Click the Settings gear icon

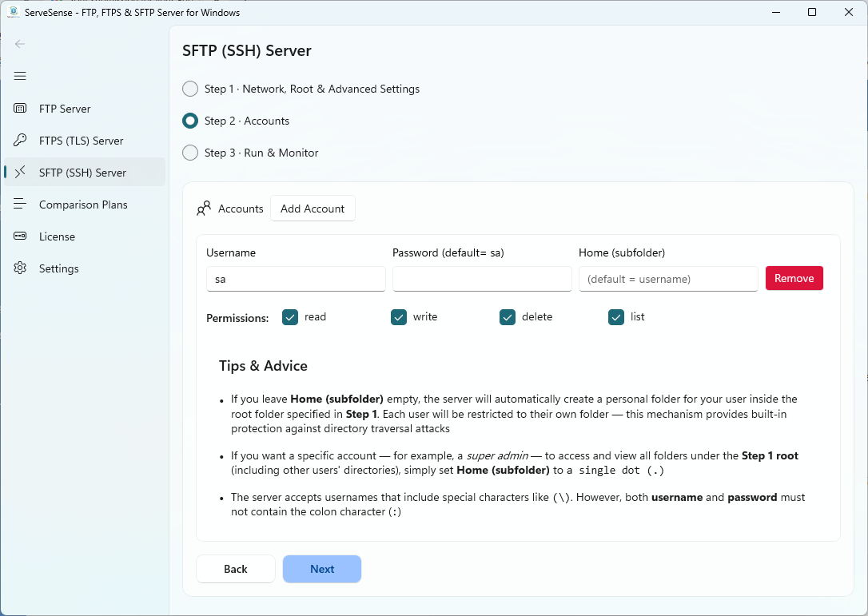tap(20, 268)
